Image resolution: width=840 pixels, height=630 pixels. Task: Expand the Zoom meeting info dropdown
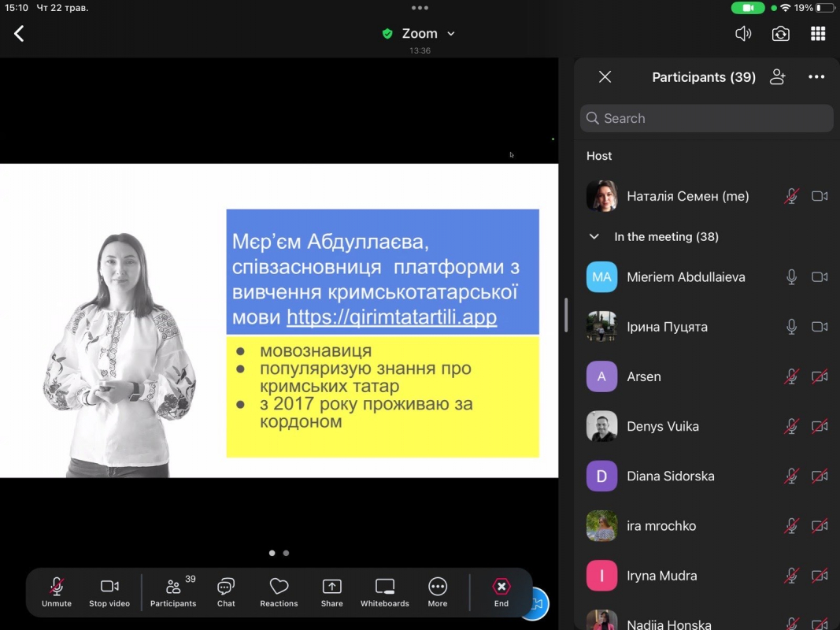point(451,34)
